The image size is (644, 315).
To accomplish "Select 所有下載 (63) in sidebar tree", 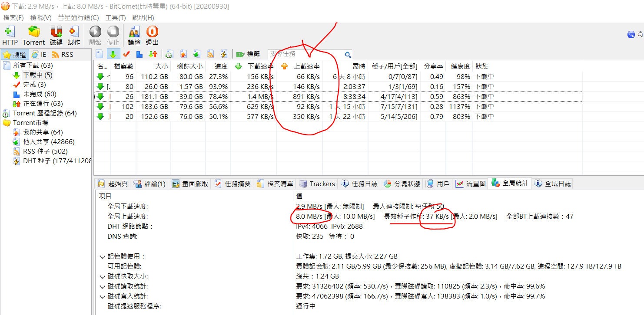I will (33, 66).
